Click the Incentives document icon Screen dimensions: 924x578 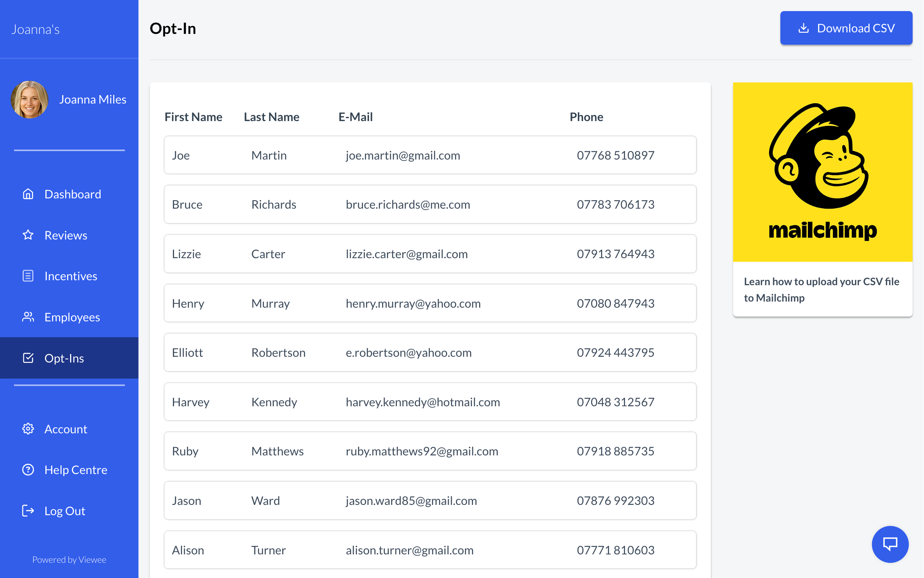coord(28,276)
